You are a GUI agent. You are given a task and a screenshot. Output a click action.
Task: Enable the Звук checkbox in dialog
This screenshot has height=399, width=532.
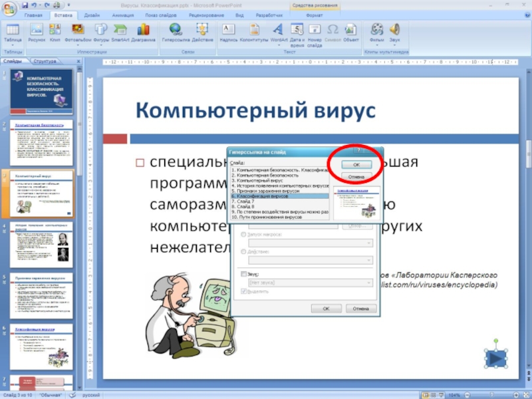coord(243,273)
